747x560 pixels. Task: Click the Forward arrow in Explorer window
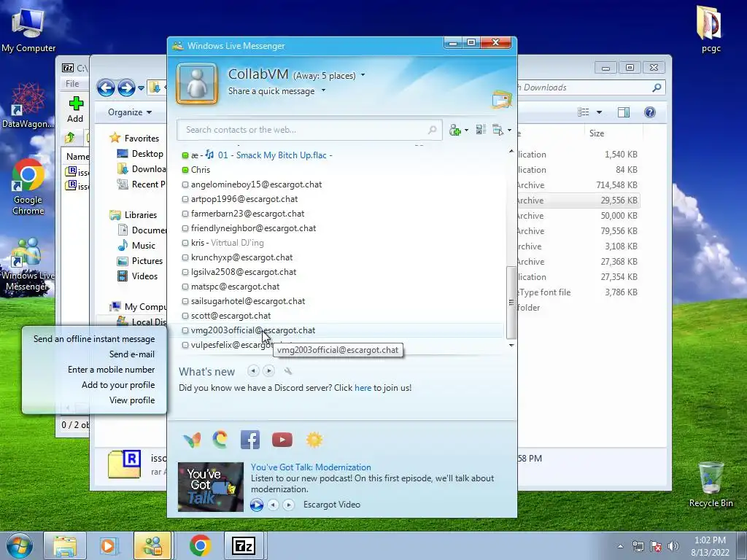(x=126, y=87)
